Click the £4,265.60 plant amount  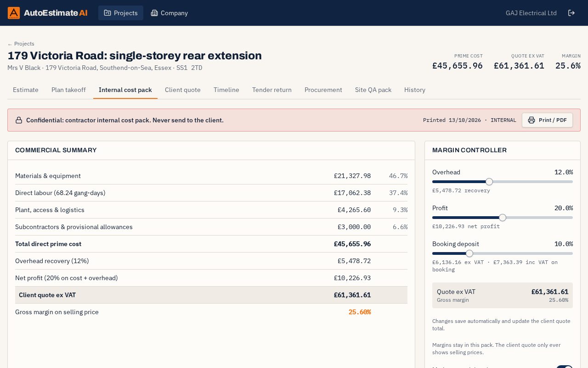(x=354, y=210)
